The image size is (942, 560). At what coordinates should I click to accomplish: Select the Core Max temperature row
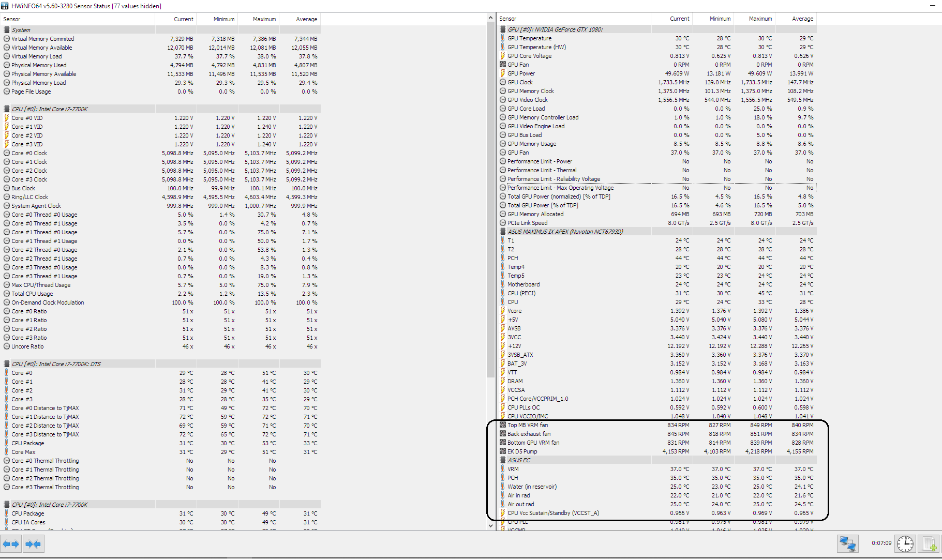160,452
